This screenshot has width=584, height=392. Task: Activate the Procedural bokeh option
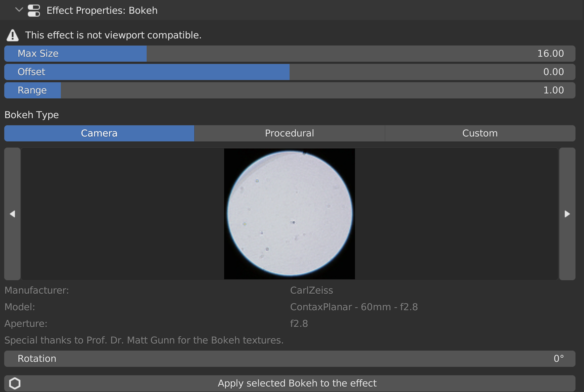pyautogui.click(x=289, y=133)
